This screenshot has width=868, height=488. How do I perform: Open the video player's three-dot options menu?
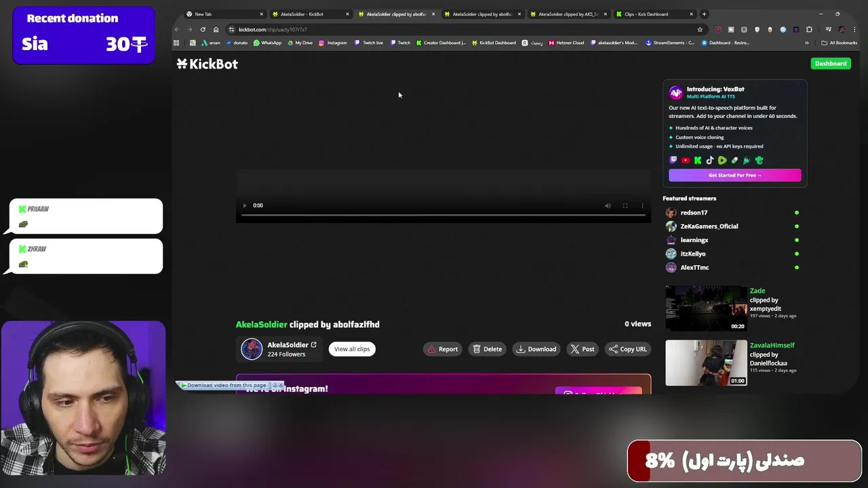[642, 205]
